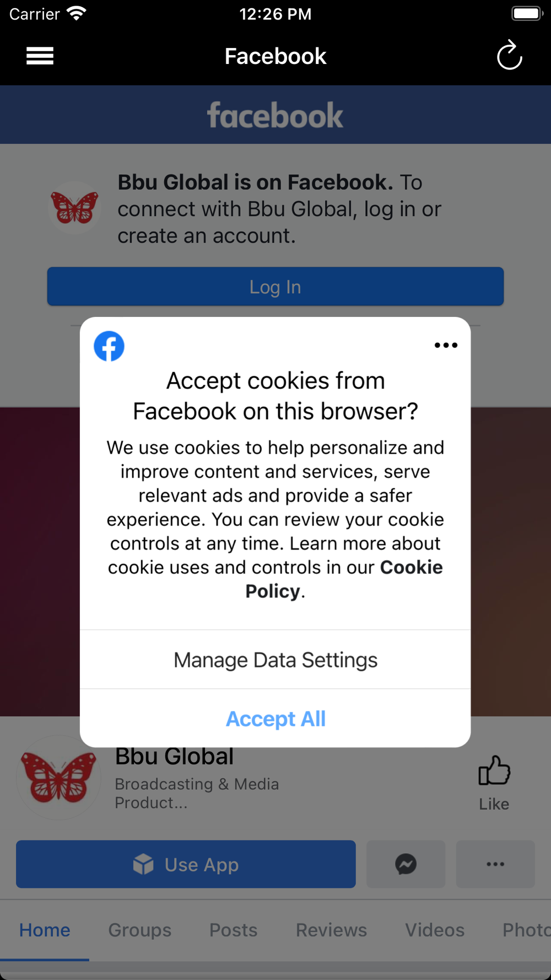Tap the refresh page icon
551x980 pixels.
coord(509,55)
